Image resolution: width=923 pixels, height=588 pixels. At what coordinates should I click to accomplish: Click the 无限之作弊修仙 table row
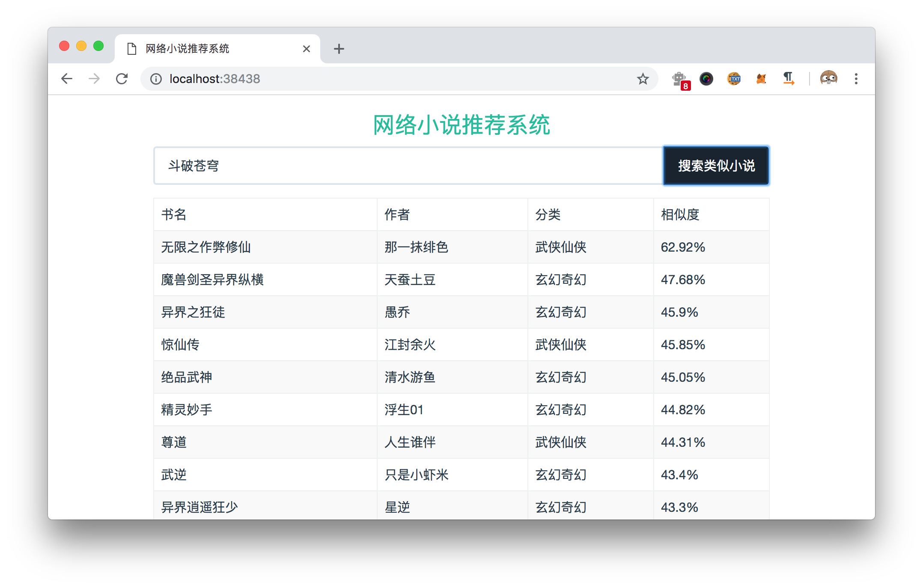click(x=205, y=247)
